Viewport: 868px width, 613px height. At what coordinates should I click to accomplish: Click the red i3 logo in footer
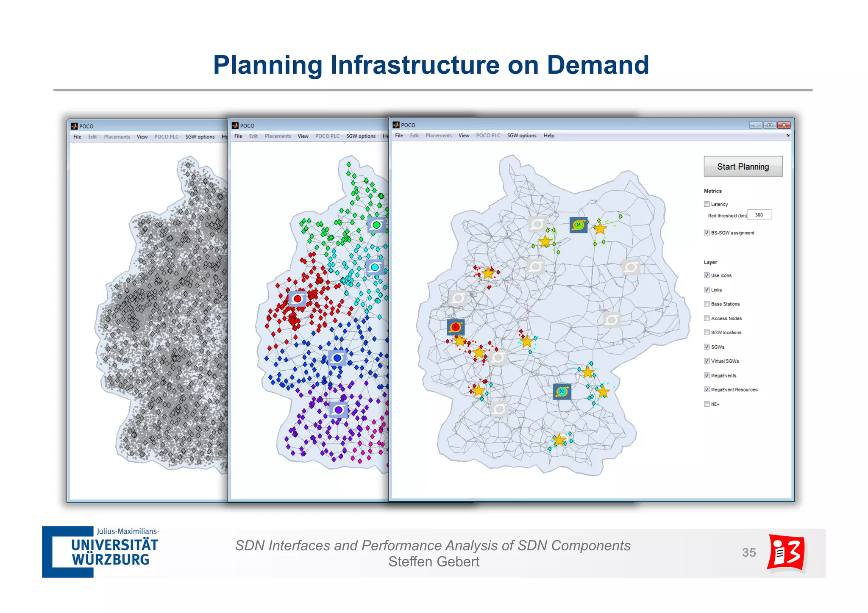pos(787,553)
